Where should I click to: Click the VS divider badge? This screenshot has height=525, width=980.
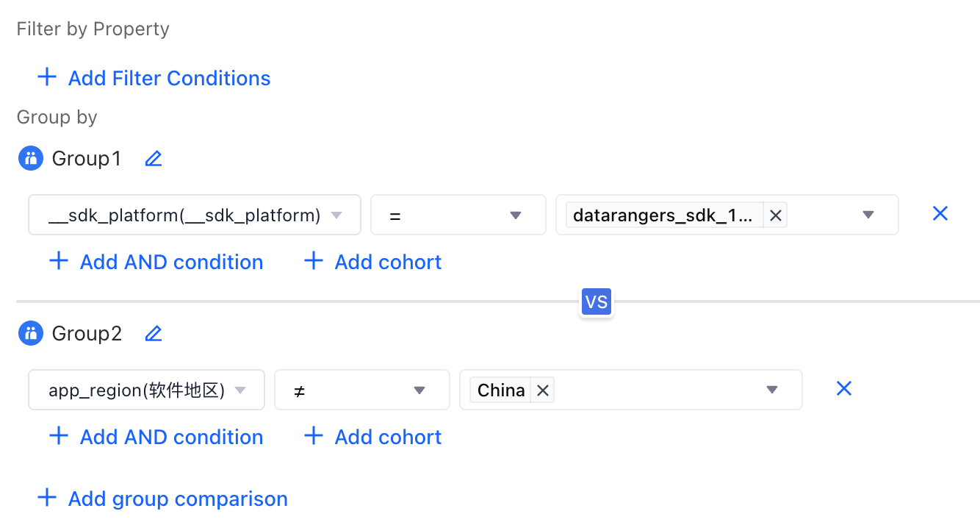click(597, 301)
